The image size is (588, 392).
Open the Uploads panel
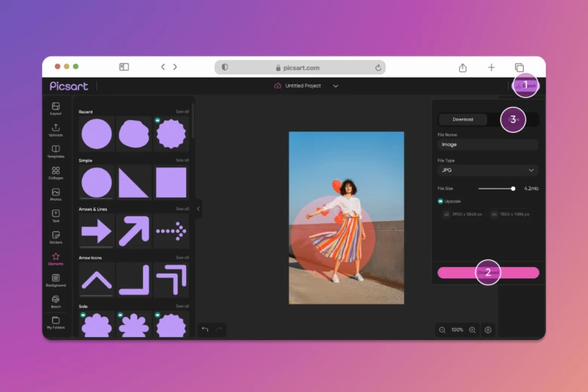click(56, 130)
